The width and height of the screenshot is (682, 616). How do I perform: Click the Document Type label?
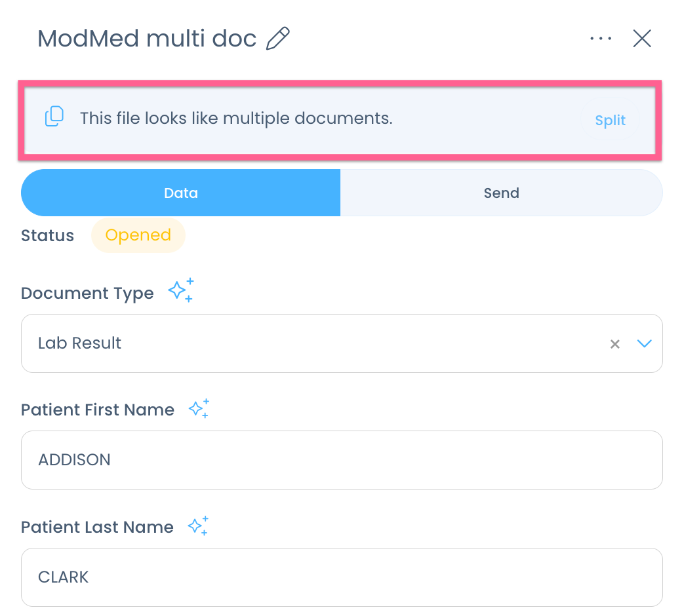(x=87, y=293)
